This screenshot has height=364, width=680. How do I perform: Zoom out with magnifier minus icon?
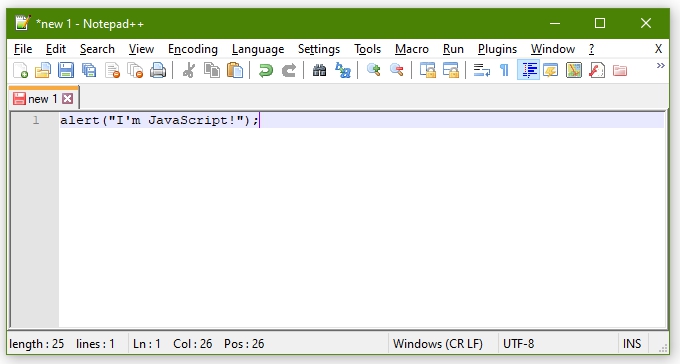[396, 70]
